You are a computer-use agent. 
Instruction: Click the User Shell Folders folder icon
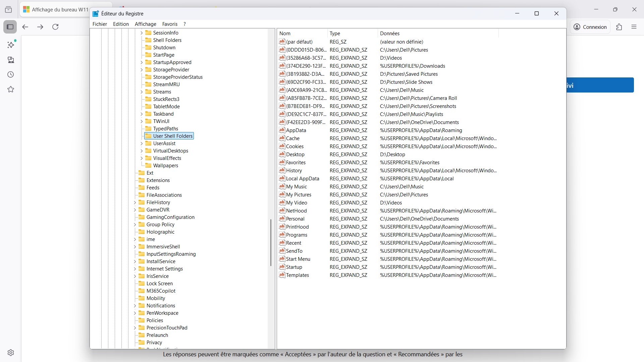pyautogui.click(x=148, y=136)
